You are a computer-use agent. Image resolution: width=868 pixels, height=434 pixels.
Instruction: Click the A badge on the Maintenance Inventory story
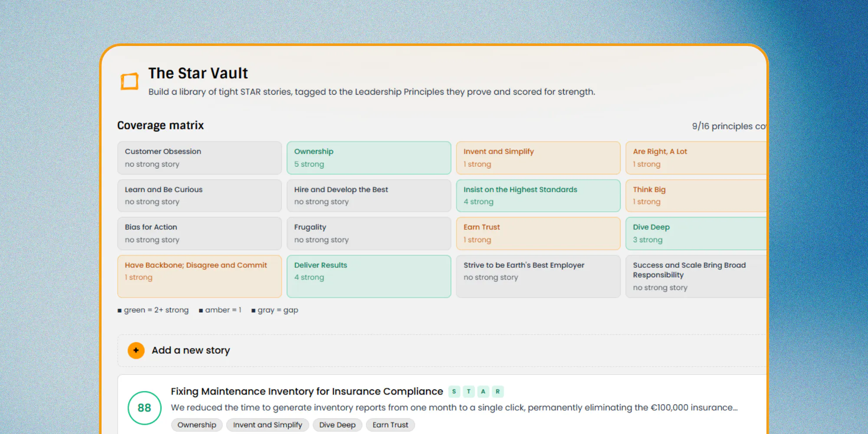coord(483,391)
